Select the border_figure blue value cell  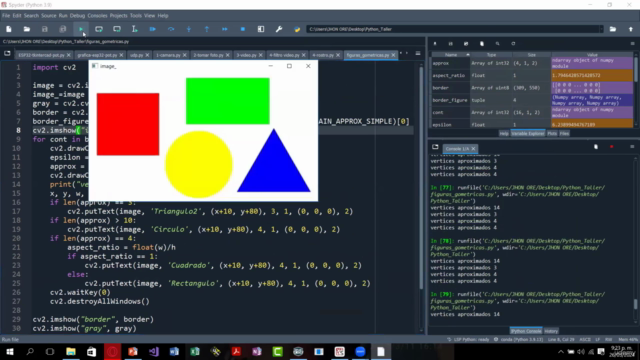(592, 100)
